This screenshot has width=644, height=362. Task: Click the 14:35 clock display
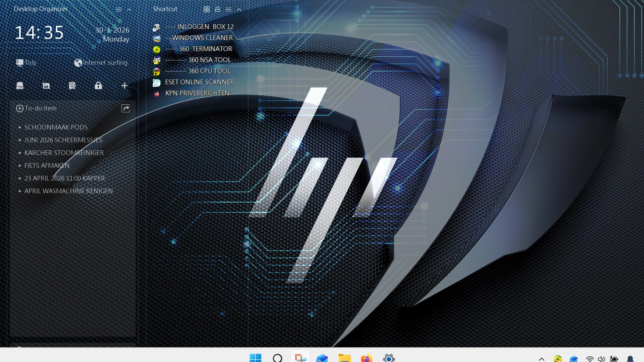pos(39,33)
